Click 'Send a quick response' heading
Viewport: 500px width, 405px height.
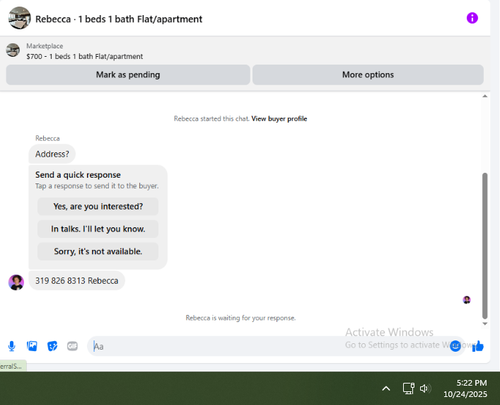click(78, 175)
